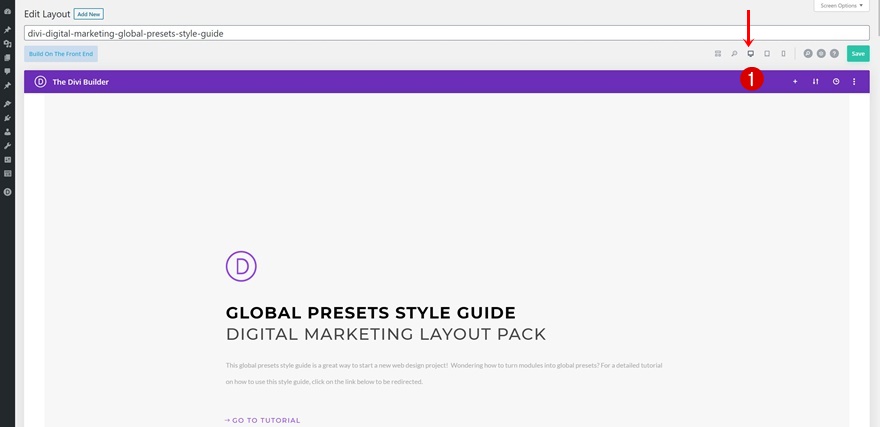
Task: Open the Tools wrench icon in sidebar
Action: click(7, 146)
